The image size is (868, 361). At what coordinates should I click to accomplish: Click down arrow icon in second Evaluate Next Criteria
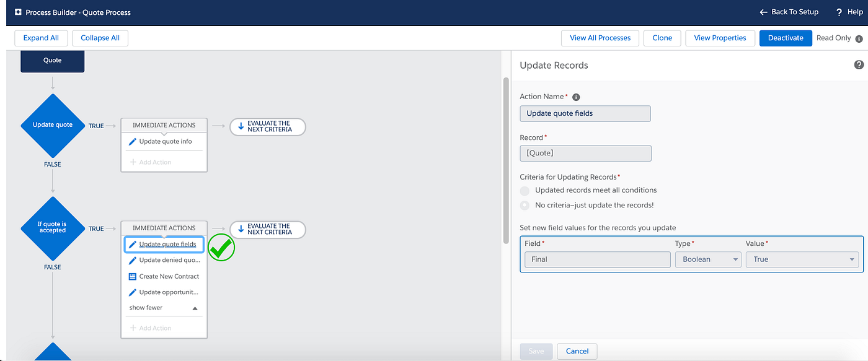tap(241, 230)
